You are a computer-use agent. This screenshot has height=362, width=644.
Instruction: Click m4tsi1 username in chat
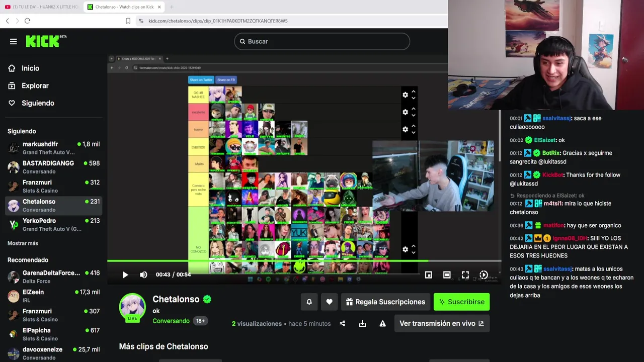[x=552, y=204]
